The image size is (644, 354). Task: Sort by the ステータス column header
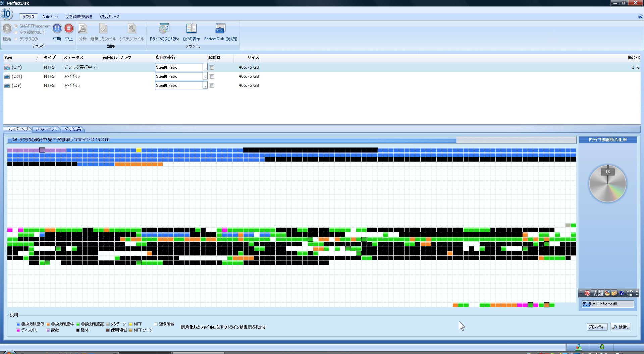coord(82,58)
